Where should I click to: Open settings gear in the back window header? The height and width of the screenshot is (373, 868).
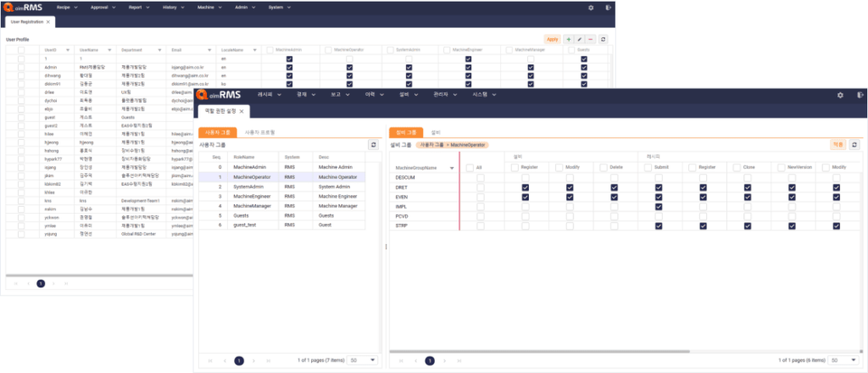[591, 7]
